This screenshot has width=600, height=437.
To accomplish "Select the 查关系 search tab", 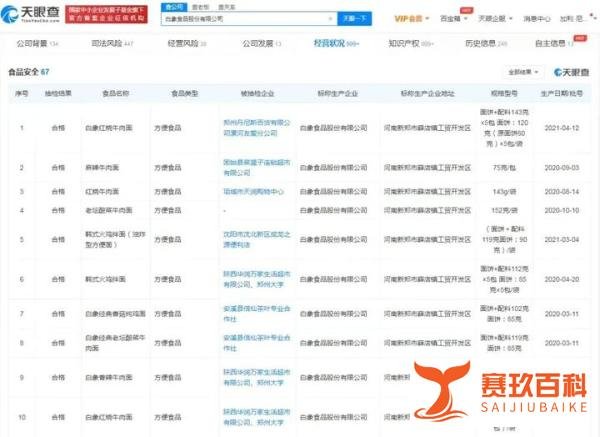I will point(227,7).
